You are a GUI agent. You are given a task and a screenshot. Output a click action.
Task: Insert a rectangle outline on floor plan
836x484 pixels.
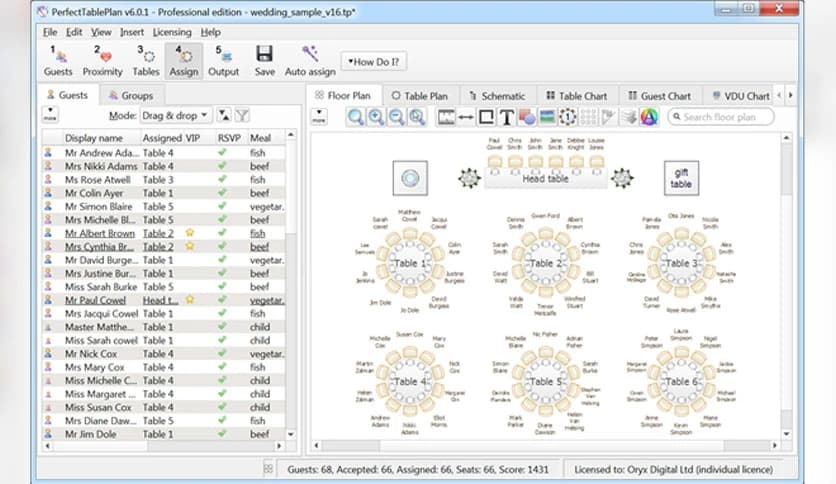click(486, 117)
